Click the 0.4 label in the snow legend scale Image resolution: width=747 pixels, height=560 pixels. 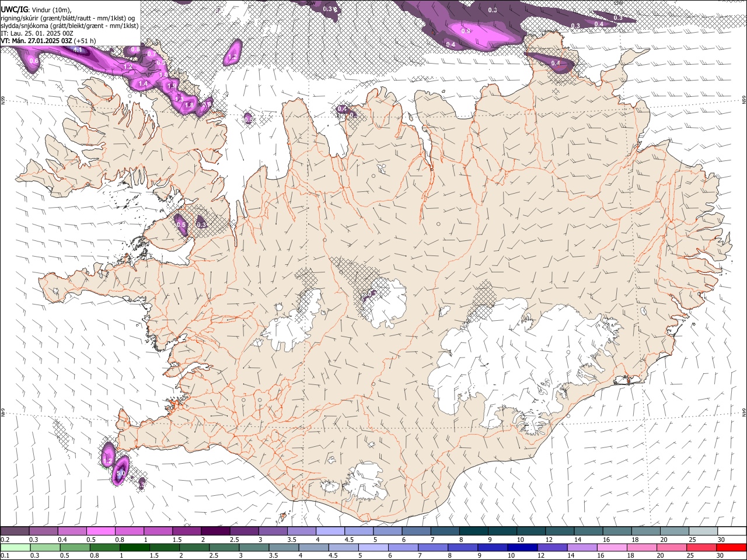62,540
